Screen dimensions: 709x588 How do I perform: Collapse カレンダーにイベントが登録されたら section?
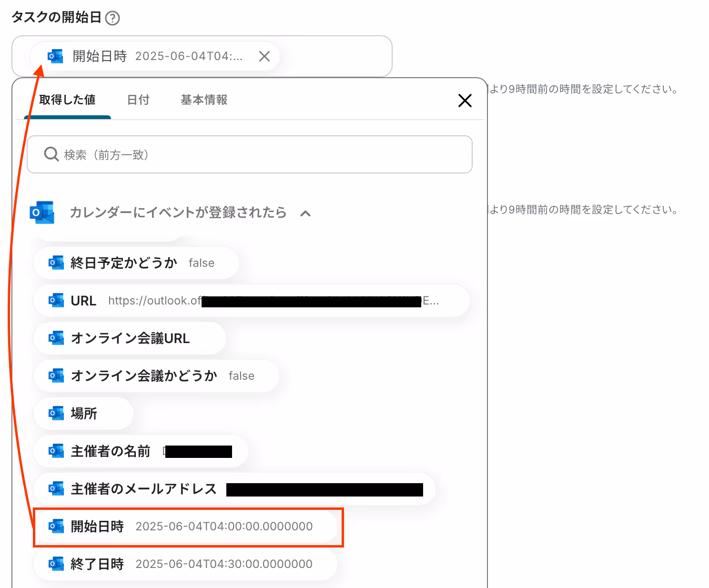[x=305, y=213]
